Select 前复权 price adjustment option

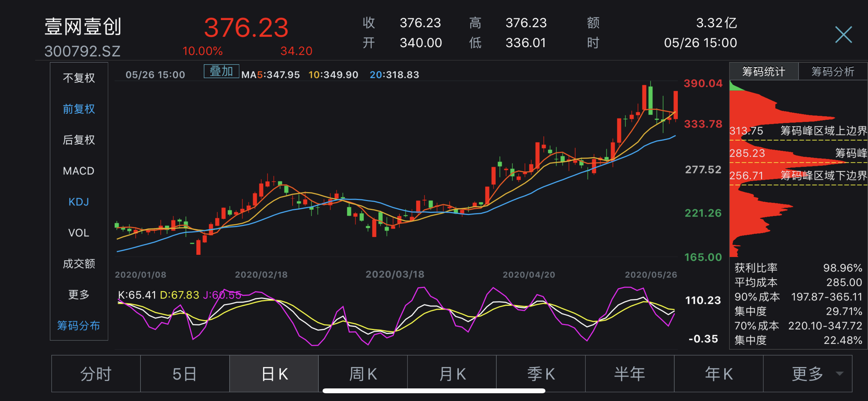point(79,109)
